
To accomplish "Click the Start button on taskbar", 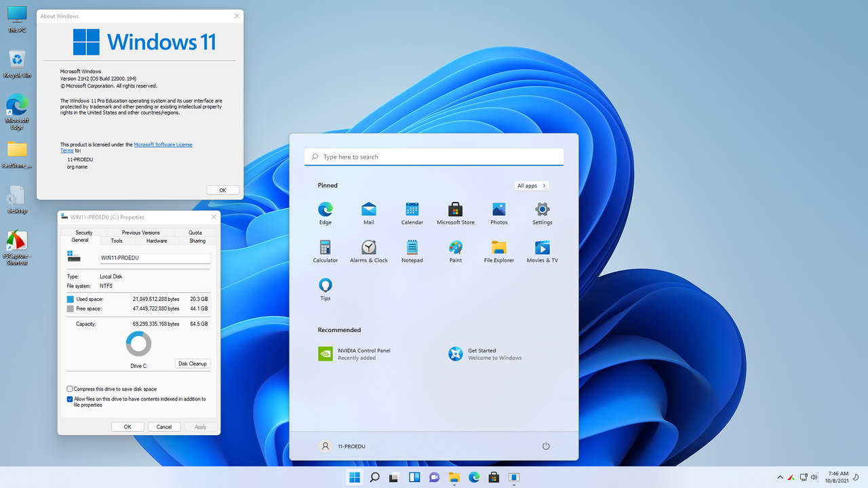I will (x=355, y=477).
